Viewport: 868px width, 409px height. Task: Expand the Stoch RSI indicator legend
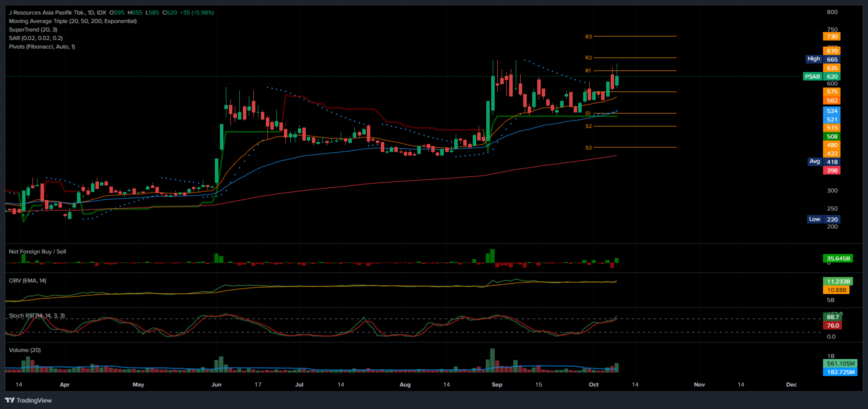pyautogui.click(x=36, y=315)
